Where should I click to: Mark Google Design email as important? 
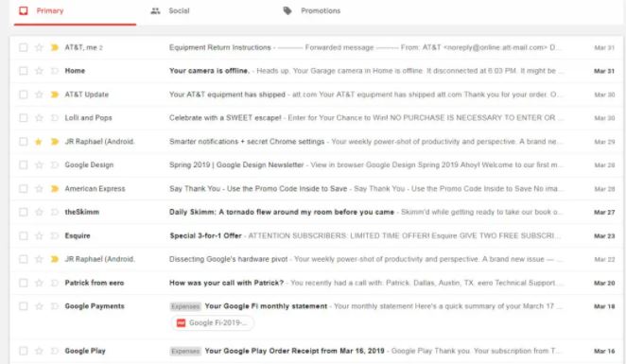55,165
